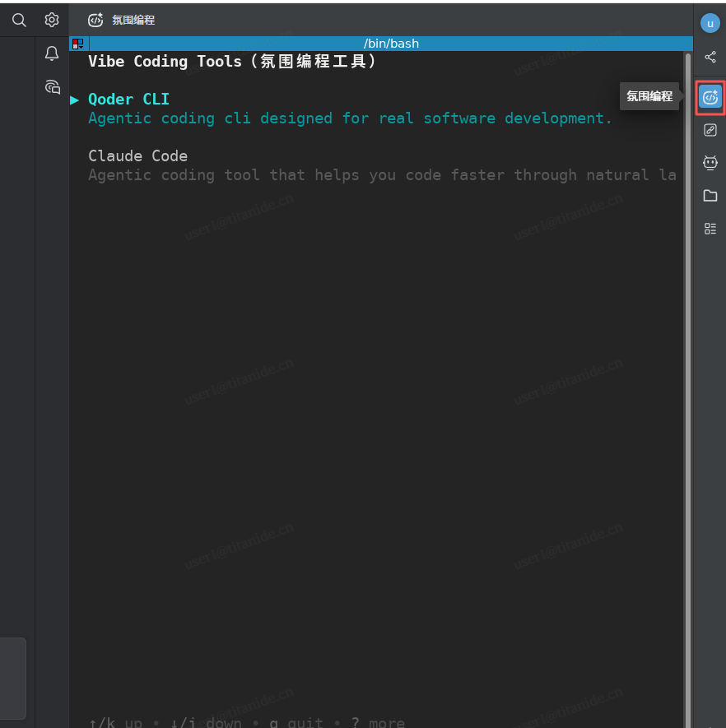Click the /bin/bash terminal title bar

391,44
